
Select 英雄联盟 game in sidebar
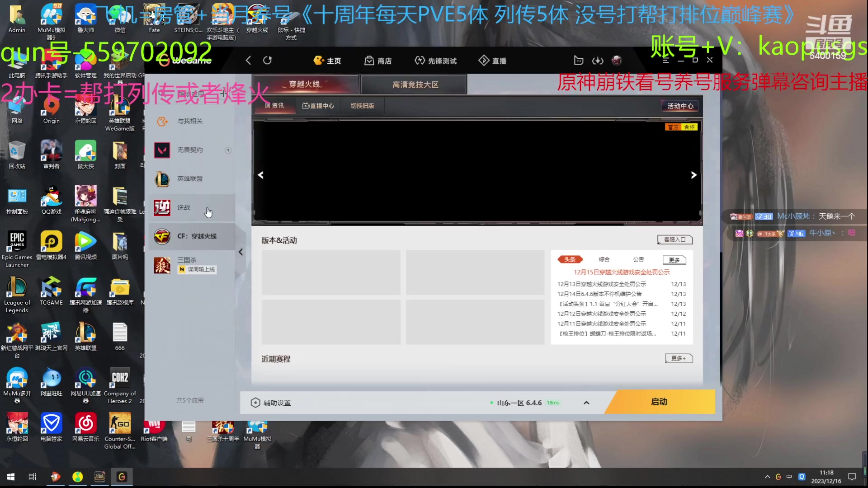pos(192,179)
